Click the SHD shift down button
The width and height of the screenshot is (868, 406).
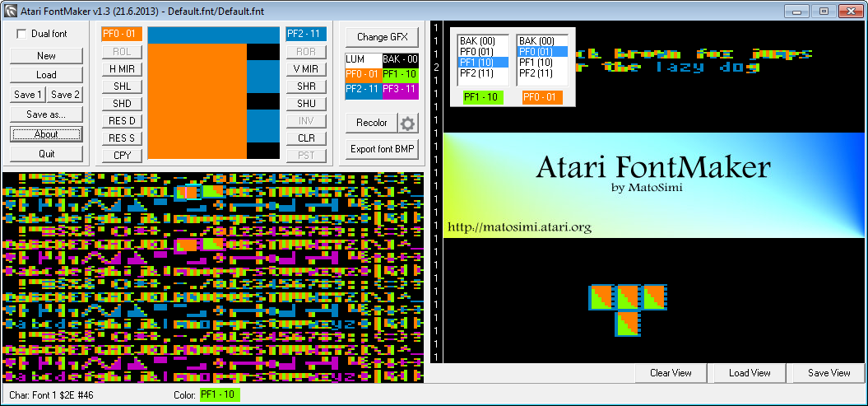pyautogui.click(x=122, y=104)
